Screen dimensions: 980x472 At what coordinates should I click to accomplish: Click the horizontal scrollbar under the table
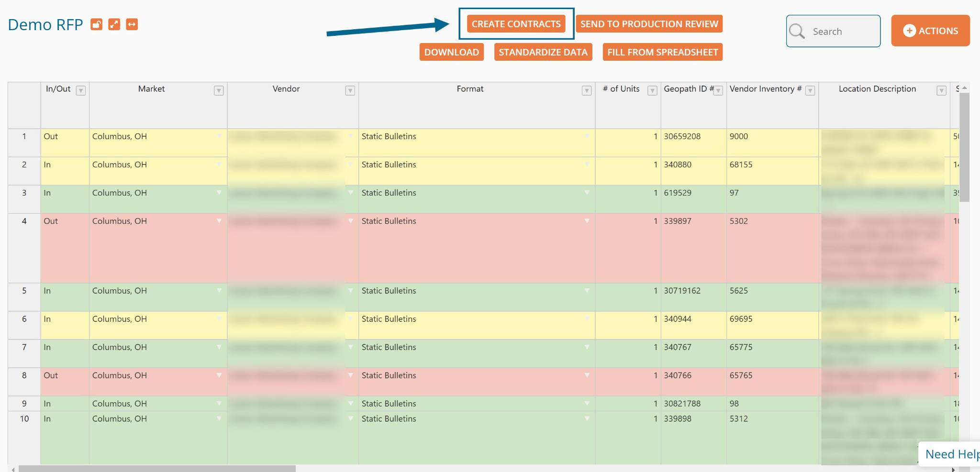[157, 469]
